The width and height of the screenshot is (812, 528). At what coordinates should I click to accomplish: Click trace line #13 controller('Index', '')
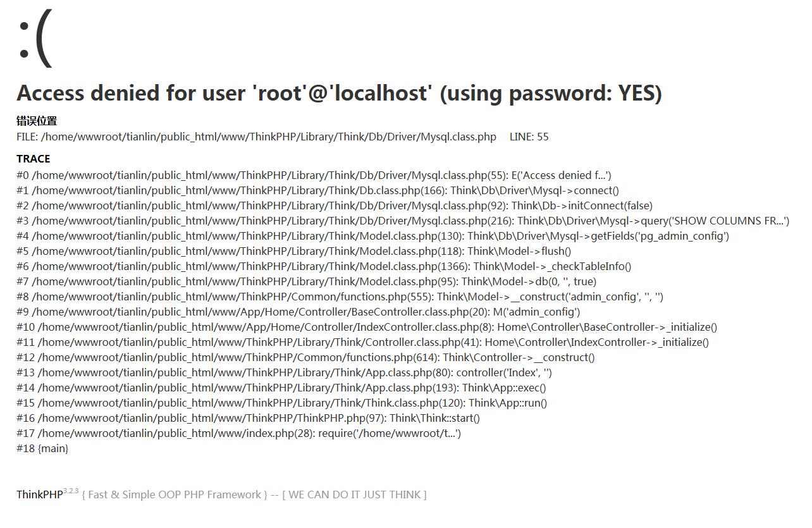click(x=284, y=372)
